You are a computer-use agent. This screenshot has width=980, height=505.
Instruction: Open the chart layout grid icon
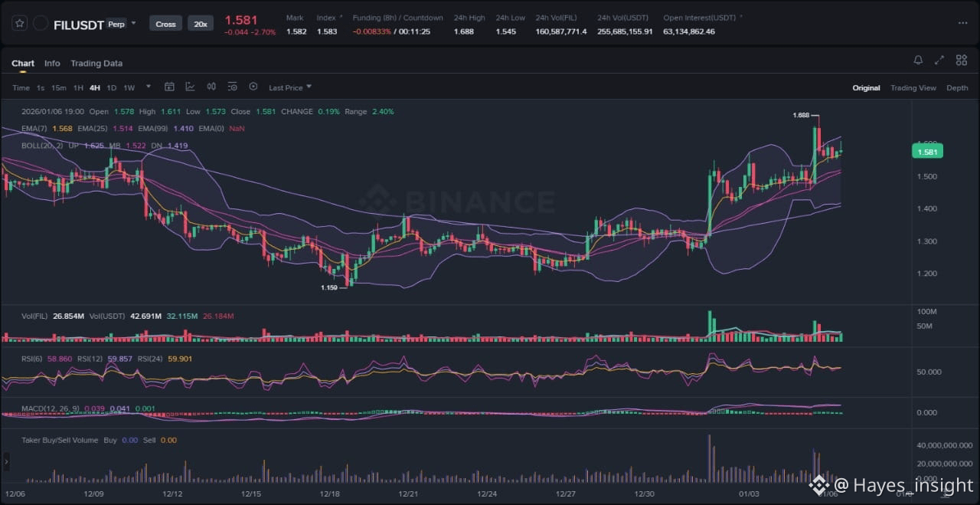click(960, 61)
